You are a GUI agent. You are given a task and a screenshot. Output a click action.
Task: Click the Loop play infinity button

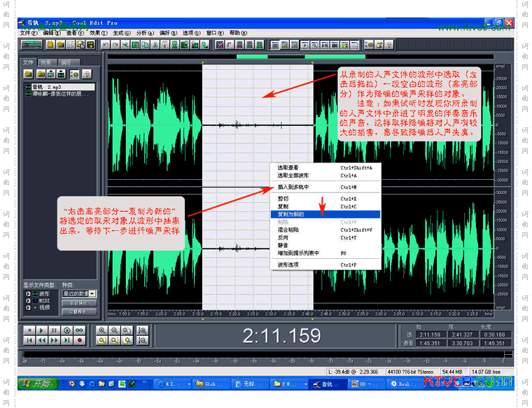pyautogui.click(x=79, y=330)
